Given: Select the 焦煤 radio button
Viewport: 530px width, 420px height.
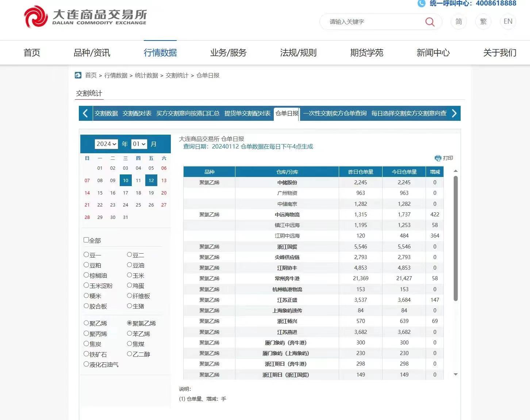Looking at the screenshot, I should click(129, 343).
